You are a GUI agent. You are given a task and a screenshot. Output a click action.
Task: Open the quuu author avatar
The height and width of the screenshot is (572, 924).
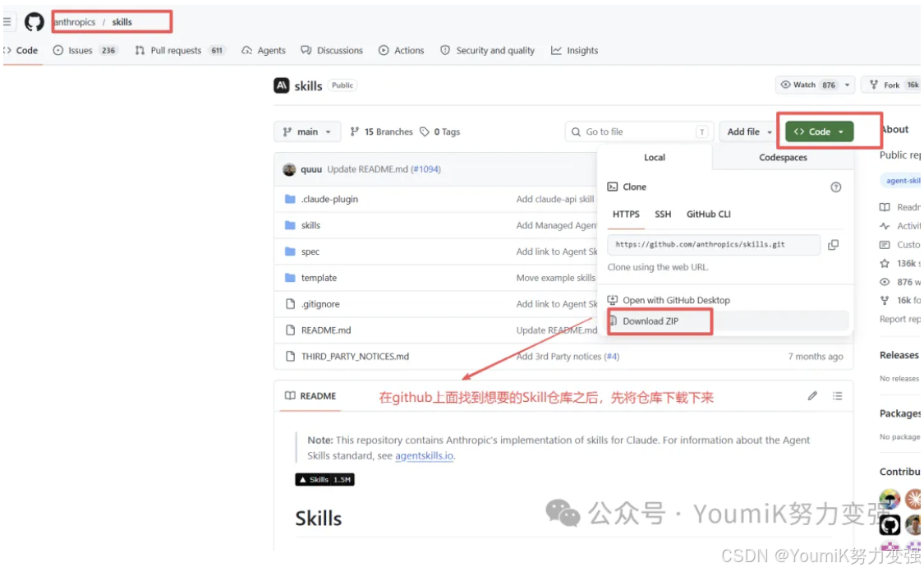pos(289,169)
